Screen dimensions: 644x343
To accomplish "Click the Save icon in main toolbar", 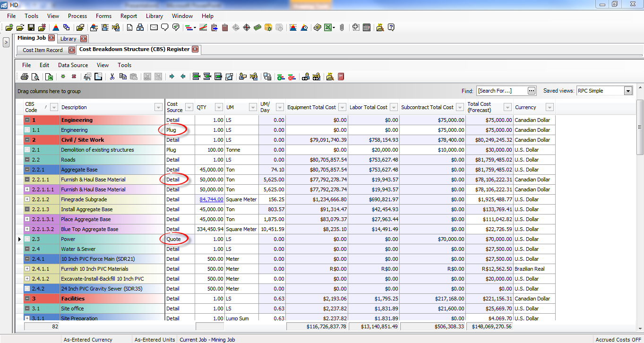I will pyautogui.click(x=31, y=28).
